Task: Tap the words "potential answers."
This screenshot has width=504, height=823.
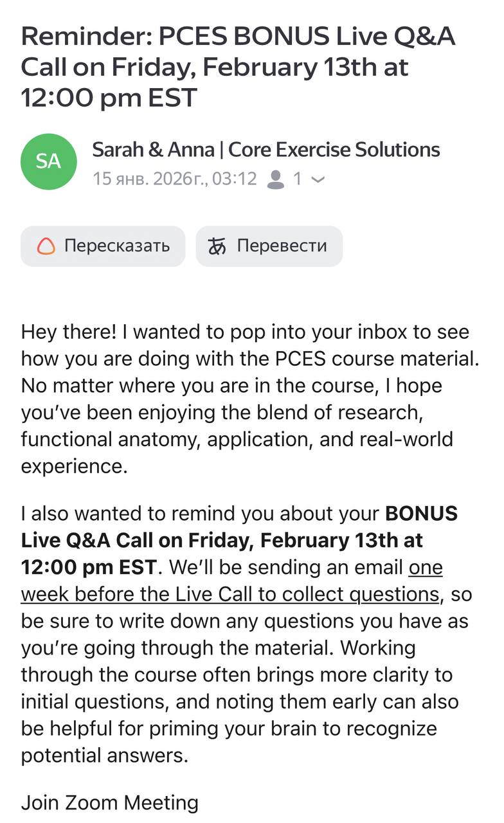Action: pyautogui.click(x=105, y=755)
